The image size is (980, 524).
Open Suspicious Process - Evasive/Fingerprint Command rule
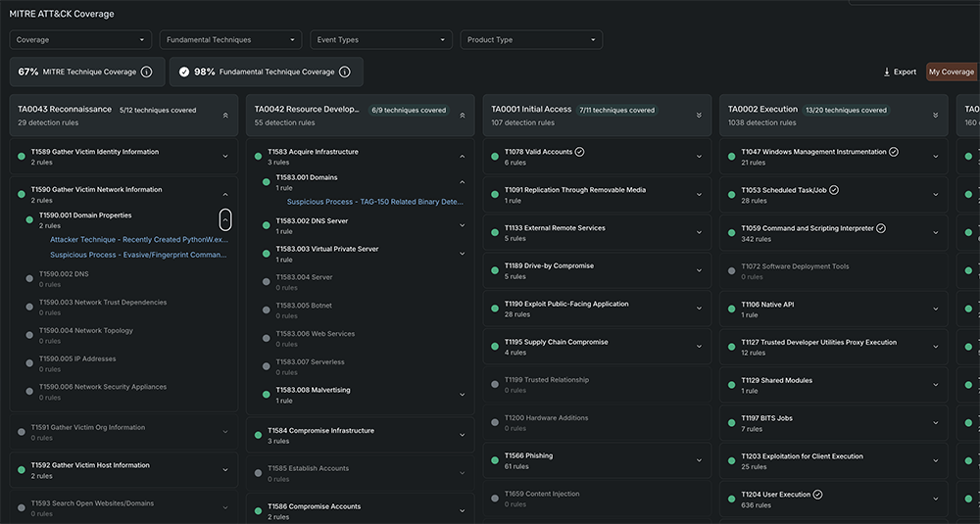138,255
